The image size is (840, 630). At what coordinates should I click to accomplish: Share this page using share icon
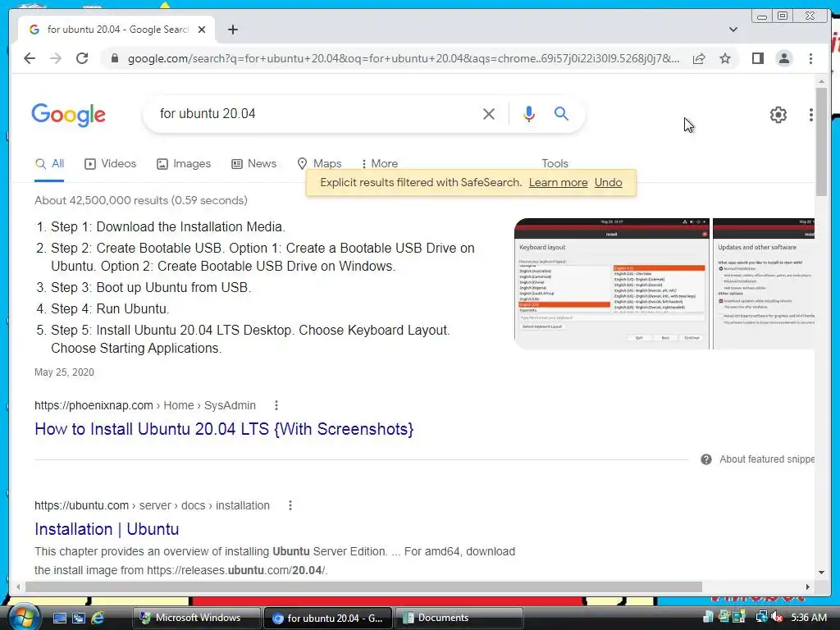(x=699, y=58)
